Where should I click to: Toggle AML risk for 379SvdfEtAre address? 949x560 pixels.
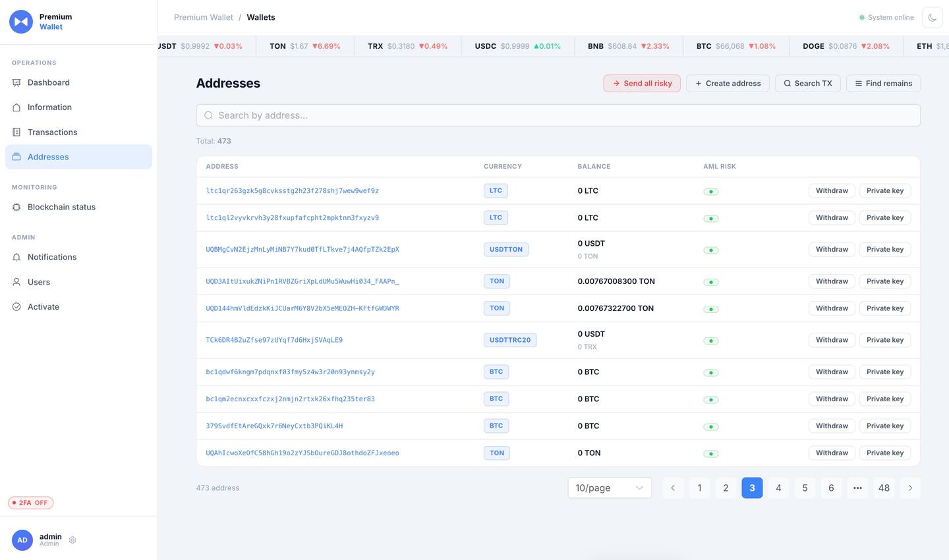pyautogui.click(x=711, y=427)
